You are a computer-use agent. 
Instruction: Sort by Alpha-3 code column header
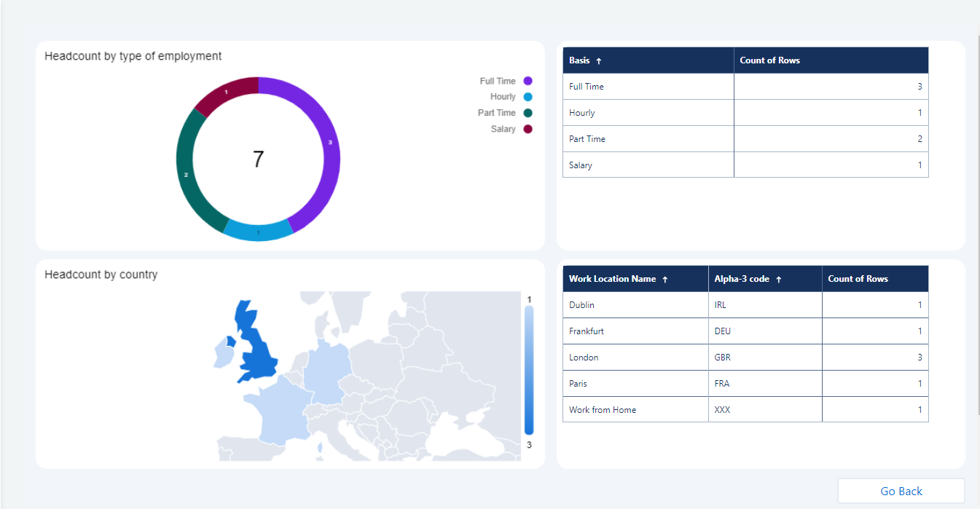click(741, 279)
